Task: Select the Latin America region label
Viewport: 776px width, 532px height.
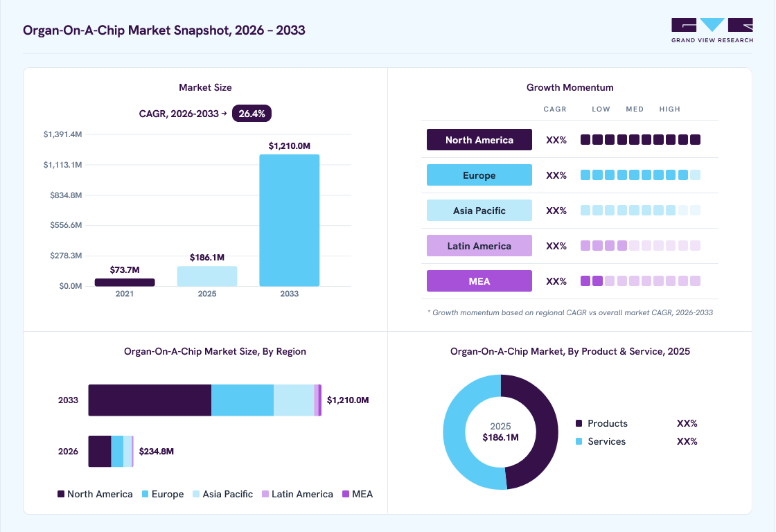Action: (x=479, y=246)
